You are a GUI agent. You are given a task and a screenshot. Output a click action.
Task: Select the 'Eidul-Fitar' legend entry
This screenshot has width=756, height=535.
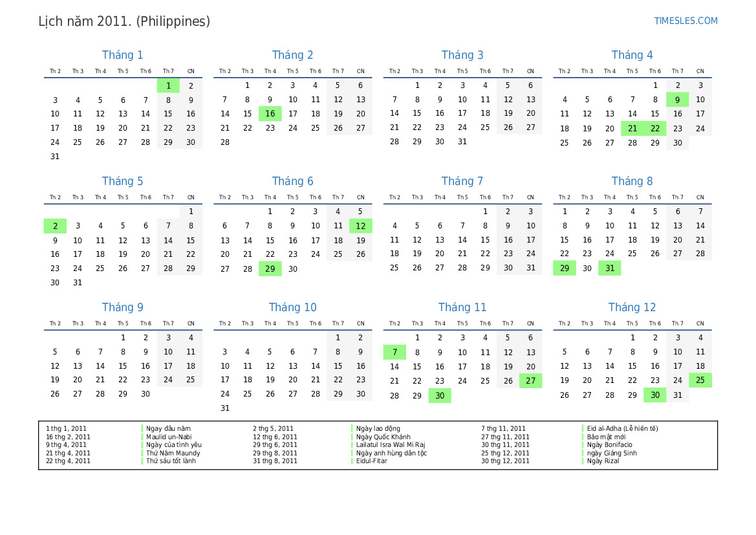click(x=371, y=461)
